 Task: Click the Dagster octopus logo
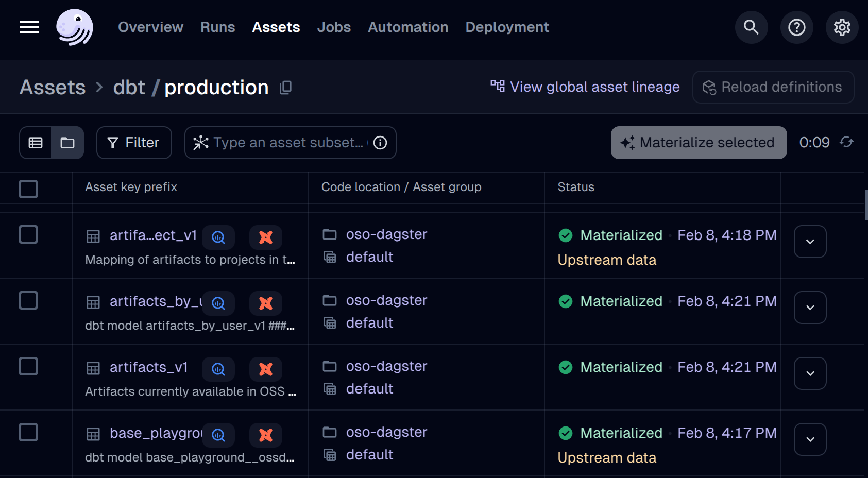click(x=75, y=27)
